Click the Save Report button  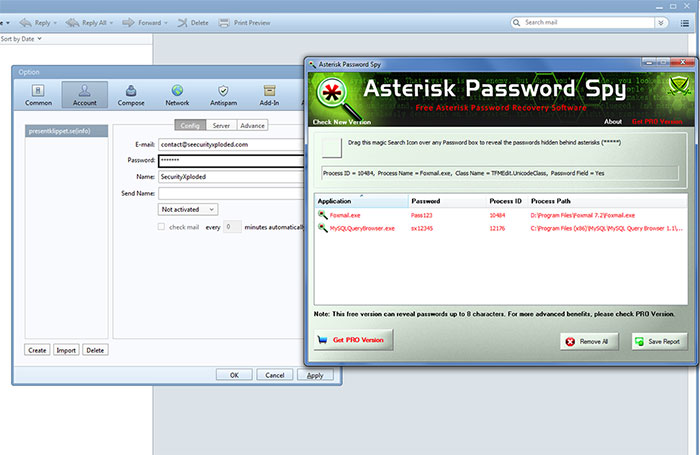pos(659,341)
